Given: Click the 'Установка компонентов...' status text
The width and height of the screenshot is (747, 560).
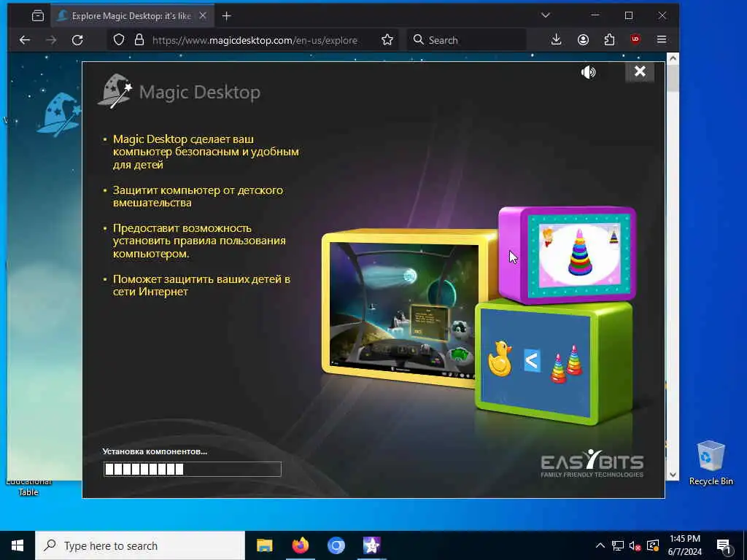Looking at the screenshot, I should pos(155,451).
